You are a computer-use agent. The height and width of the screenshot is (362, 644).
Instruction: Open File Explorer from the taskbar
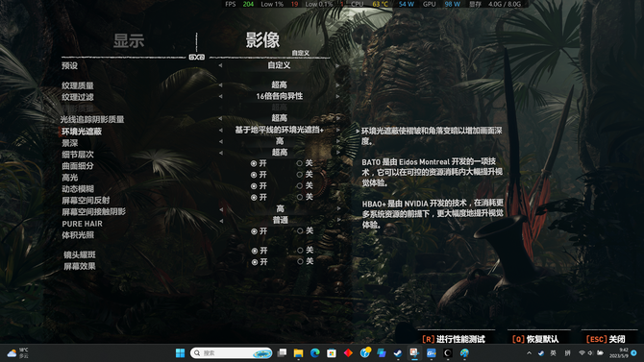pos(298,353)
